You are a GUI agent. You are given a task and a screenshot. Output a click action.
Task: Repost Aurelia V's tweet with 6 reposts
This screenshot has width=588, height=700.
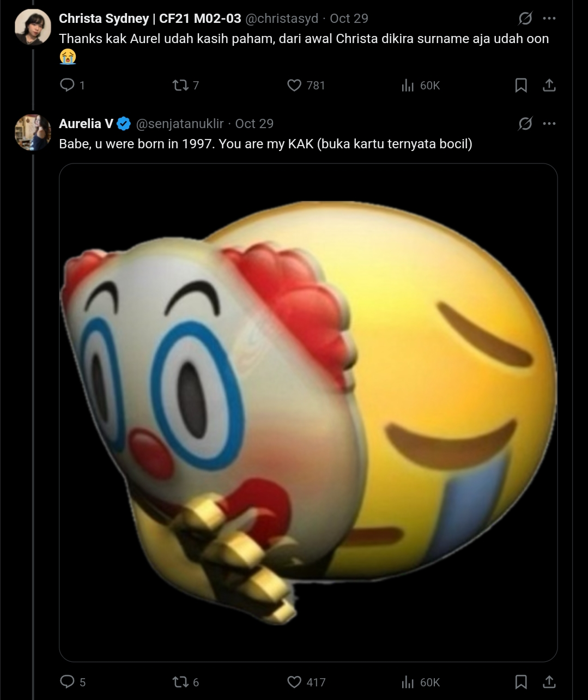pyautogui.click(x=180, y=681)
